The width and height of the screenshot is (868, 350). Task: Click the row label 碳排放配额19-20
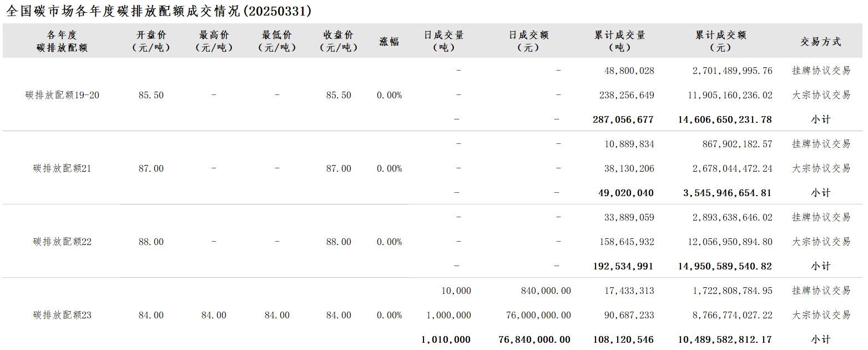[62, 95]
